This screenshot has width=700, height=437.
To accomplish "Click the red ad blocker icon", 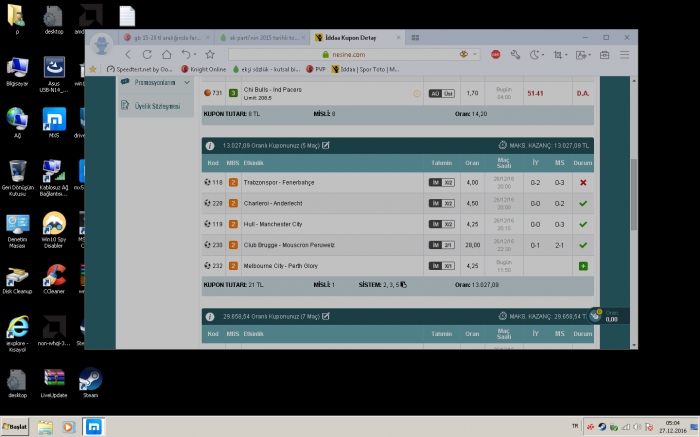I will pyautogui.click(x=496, y=54).
